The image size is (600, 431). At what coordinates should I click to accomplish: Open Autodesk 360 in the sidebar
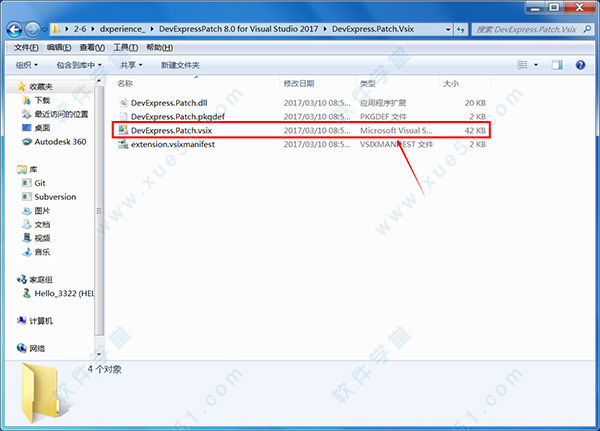tap(60, 142)
